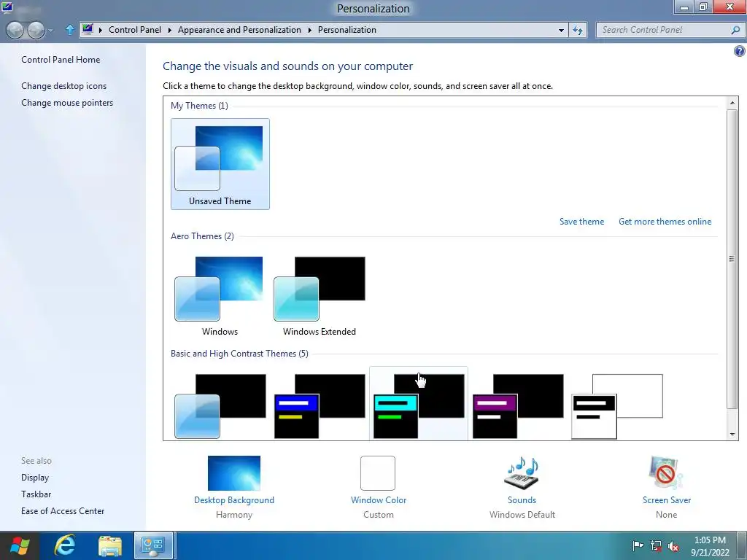
Task: Apply the Windows Aero theme
Action: 220,295
